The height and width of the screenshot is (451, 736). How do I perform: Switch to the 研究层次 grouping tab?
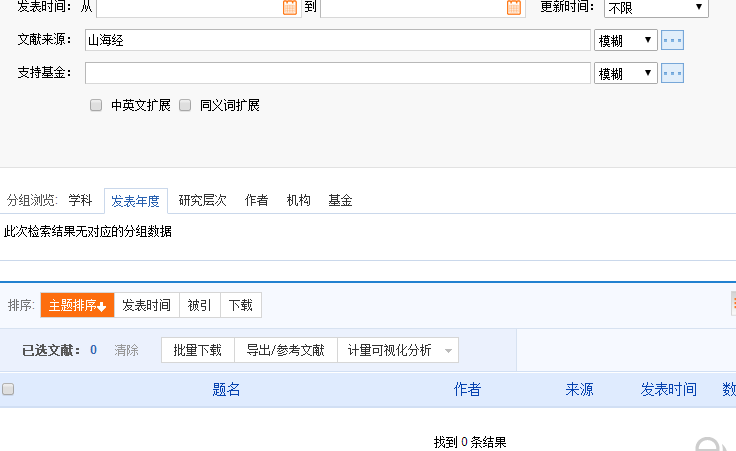click(202, 200)
